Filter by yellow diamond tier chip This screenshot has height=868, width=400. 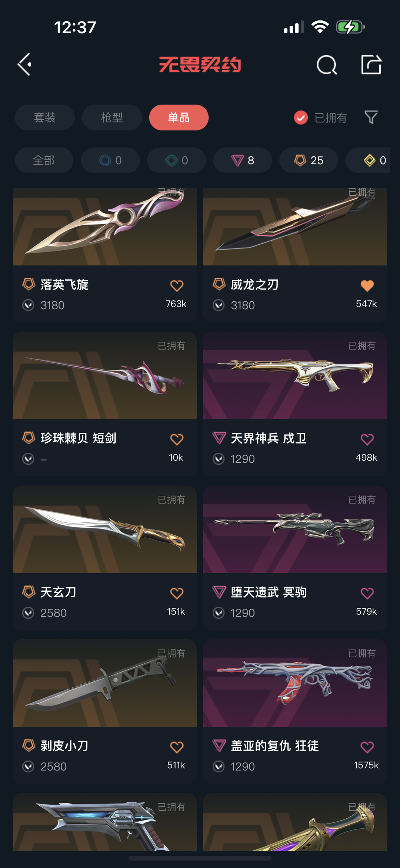pos(368,160)
